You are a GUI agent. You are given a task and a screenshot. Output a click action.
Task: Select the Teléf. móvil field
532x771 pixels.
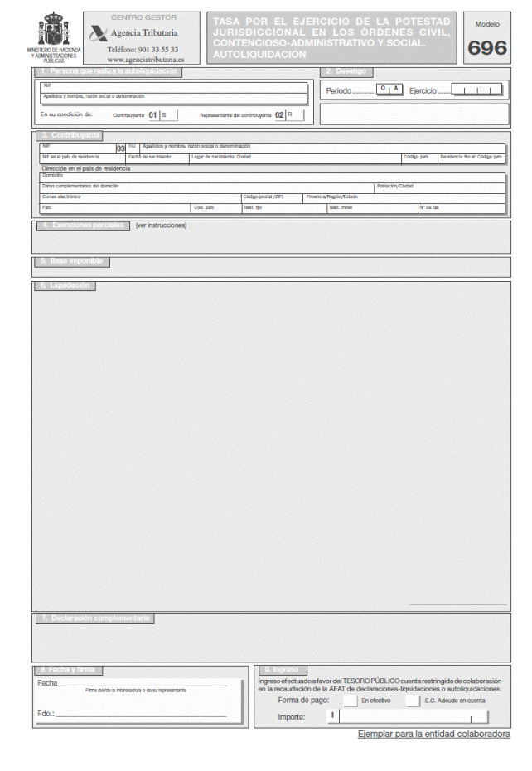pyautogui.click(x=372, y=209)
